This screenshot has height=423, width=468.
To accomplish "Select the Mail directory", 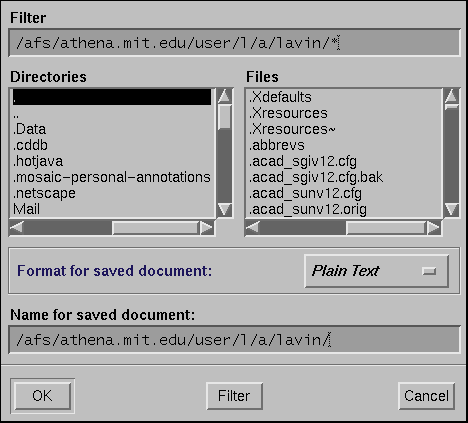I will pos(112,209).
